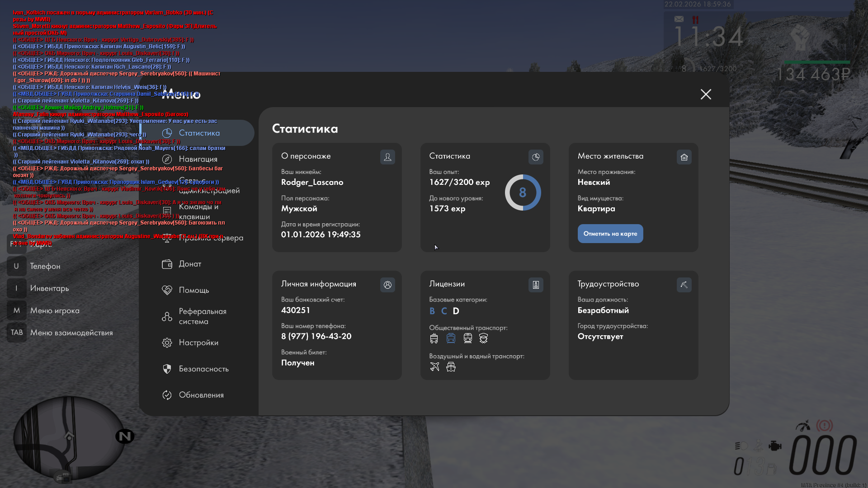
Task: Open Безопасность section
Action: pyautogui.click(x=203, y=369)
